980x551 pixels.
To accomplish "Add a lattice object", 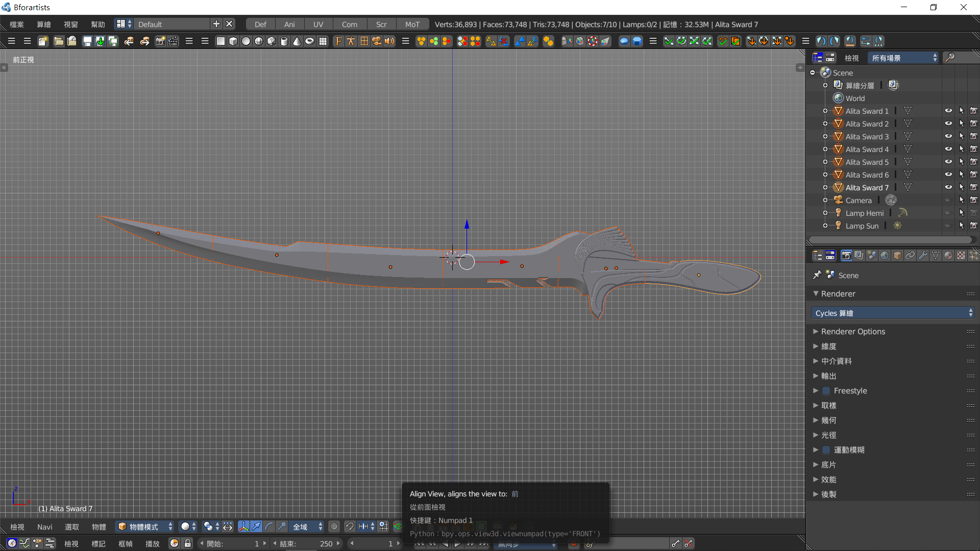I will [x=364, y=41].
